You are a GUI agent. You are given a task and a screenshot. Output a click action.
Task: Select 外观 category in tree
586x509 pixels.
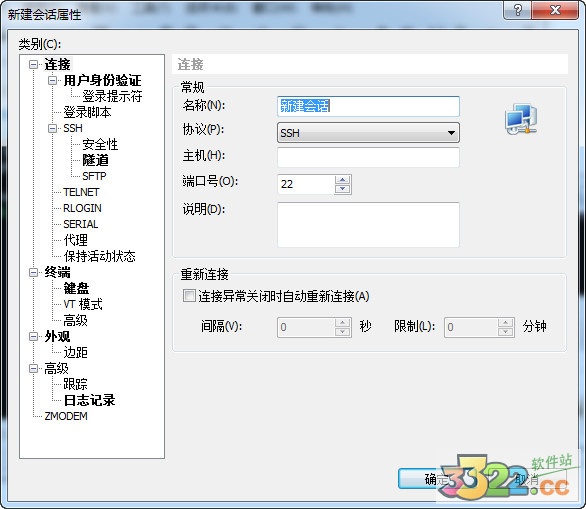[x=57, y=337]
